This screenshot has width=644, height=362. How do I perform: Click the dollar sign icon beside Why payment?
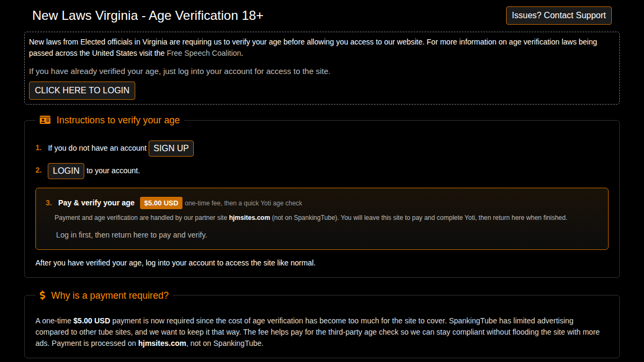coord(42,295)
